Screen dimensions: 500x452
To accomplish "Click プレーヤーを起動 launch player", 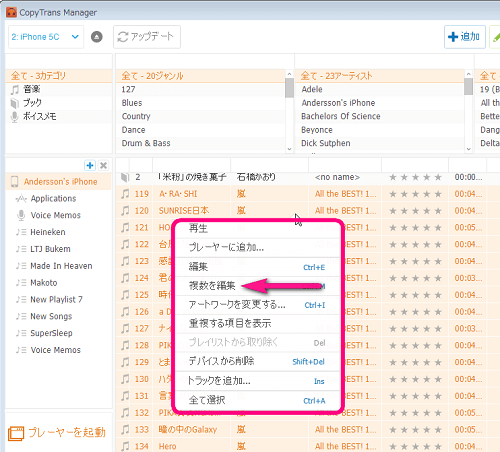I will pyautogui.click(x=57, y=433).
